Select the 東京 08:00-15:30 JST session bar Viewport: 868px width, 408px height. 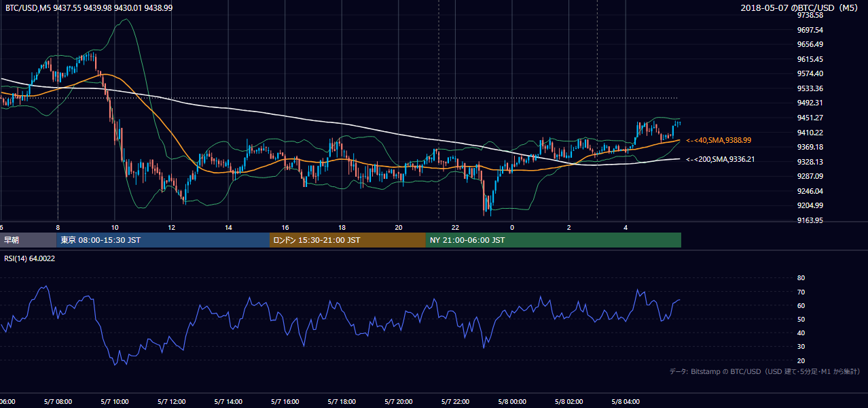pyautogui.click(x=164, y=240)
